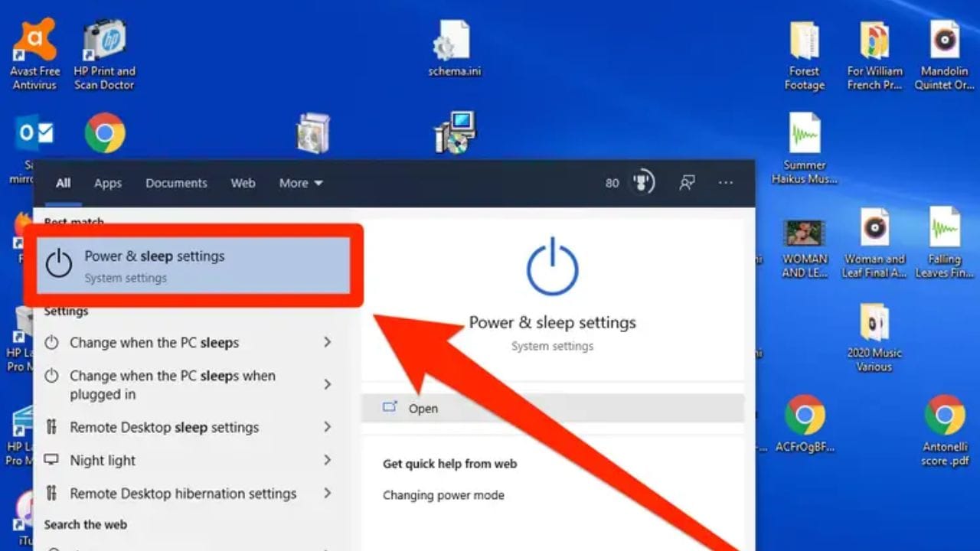Open the Antonelli score .pdf file
This screenshot has height=551, width=980.
[944, 417]
